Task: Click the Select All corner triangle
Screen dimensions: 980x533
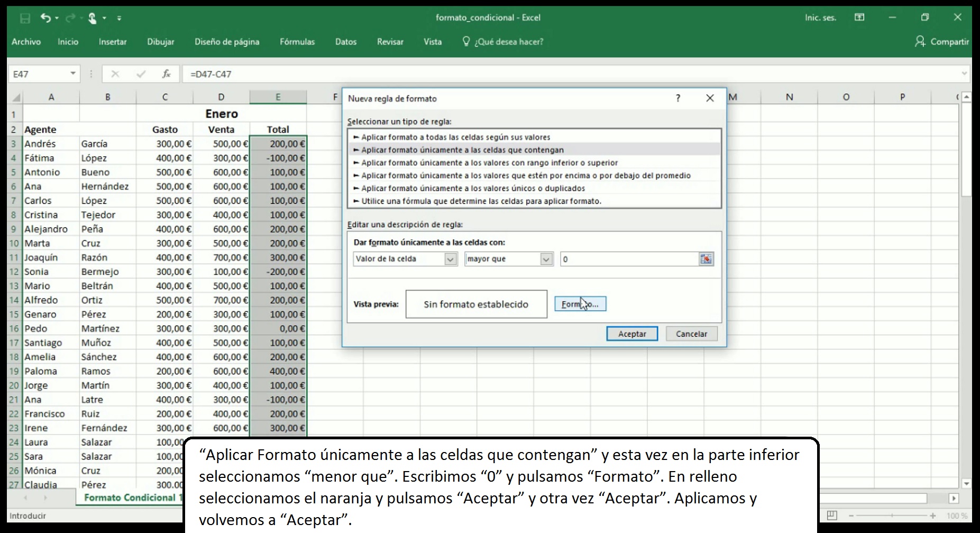Action: point(16,97)
